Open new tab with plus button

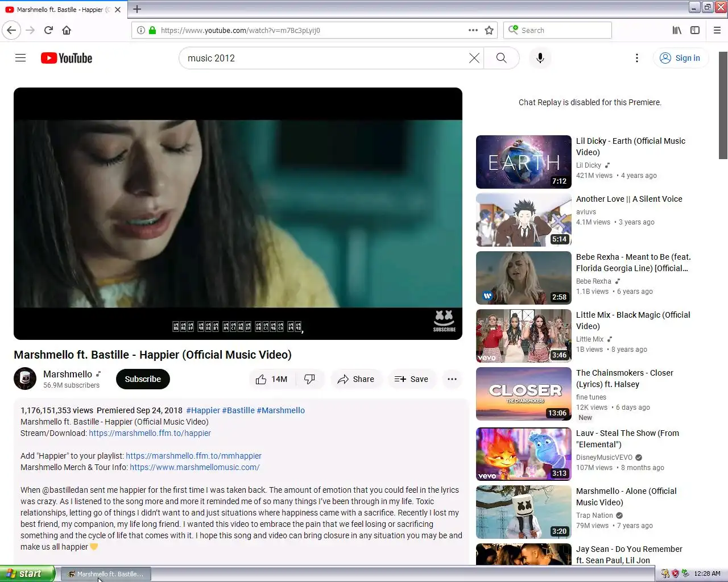137,9
